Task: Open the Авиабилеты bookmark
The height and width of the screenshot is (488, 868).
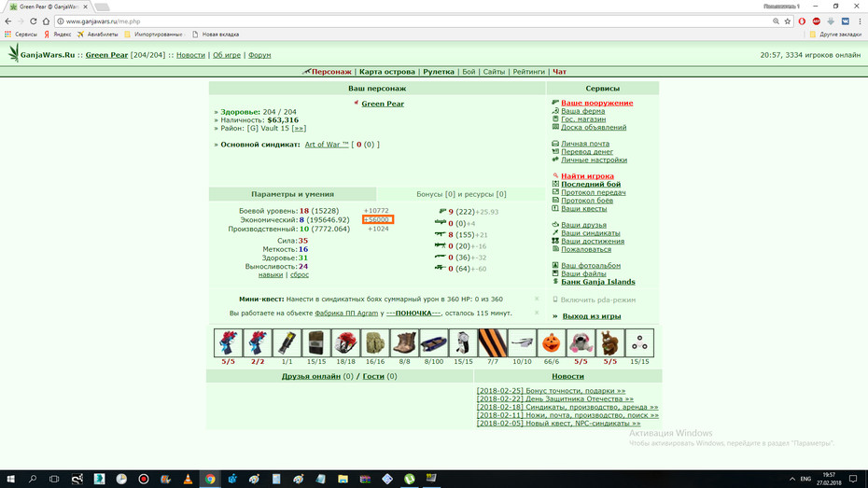Action: (97, 35)
